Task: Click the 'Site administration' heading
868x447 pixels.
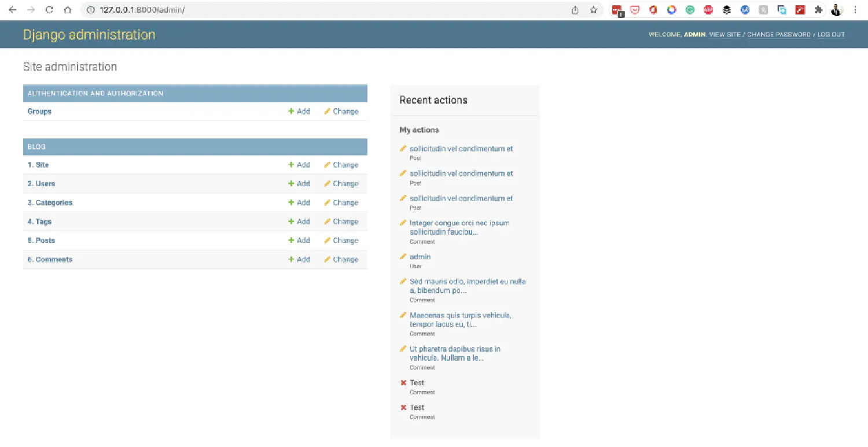Action: click(70, 67)
